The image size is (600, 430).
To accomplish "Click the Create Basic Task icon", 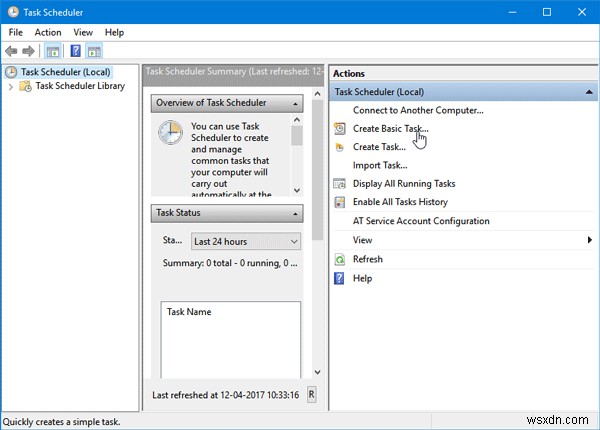I will pyautogui.click(x=339, y=129).
